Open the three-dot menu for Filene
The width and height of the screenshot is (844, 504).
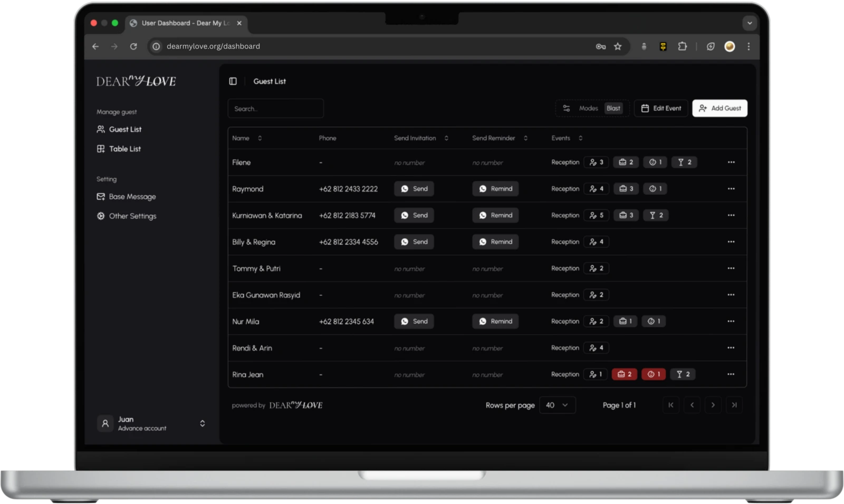tap(731, 162)
